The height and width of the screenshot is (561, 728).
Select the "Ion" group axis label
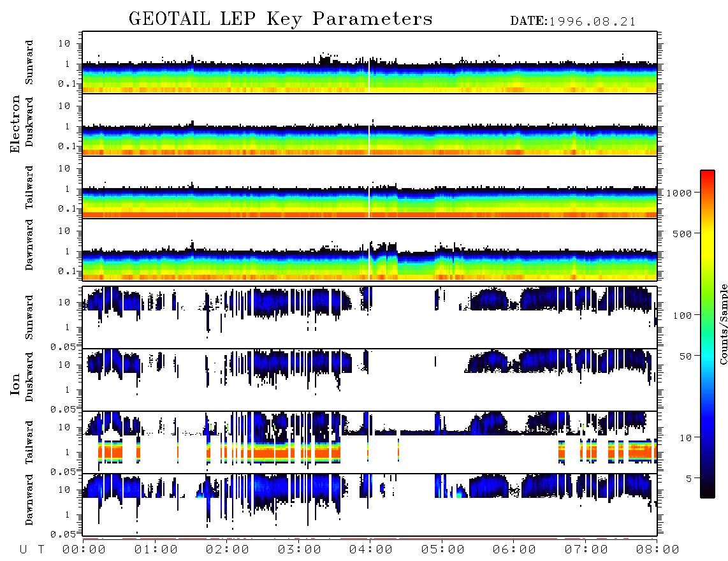tap(15, 384)
